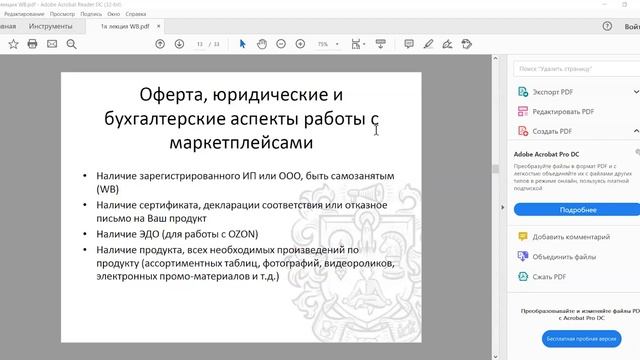Viewport: 640px width, 360px height.
Task: Expand the Экспорт PDF chevron
Action: pyautogui.click(x=636, y=92)
